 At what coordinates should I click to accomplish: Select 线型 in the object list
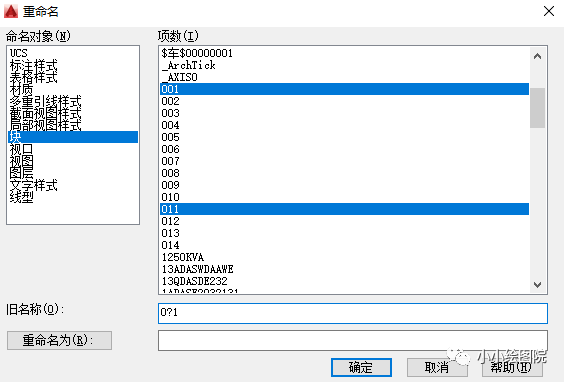[73, 197]
